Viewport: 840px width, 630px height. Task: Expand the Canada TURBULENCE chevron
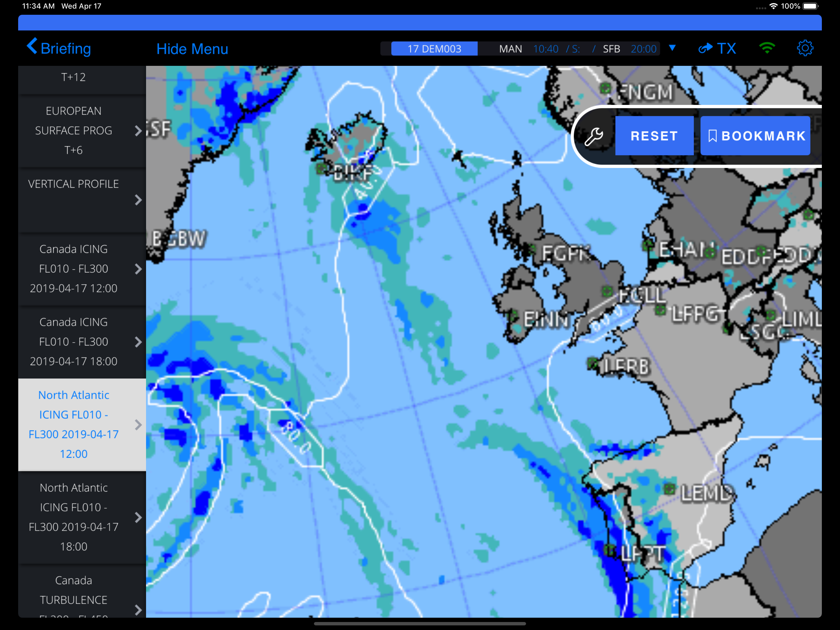(x=138, y=610)
